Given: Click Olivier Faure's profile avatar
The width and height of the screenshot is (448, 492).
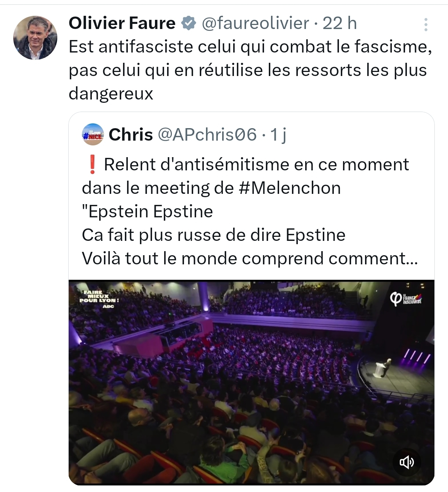Looking at the screenshot, I should (35, 38).
